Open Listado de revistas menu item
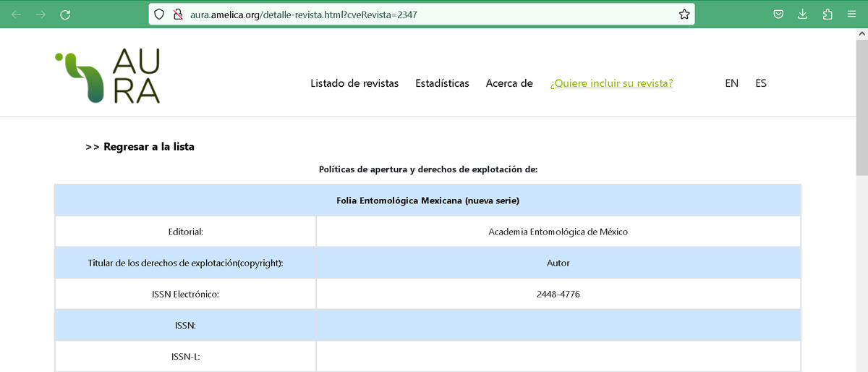Viewport: 868px width, 372px height. pyautogui.click(x=354, y=83)
